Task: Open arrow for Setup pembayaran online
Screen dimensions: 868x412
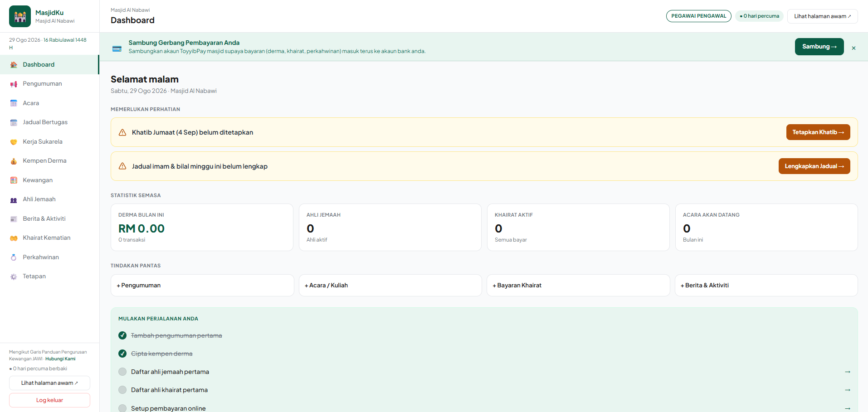Action: (847, 408)
